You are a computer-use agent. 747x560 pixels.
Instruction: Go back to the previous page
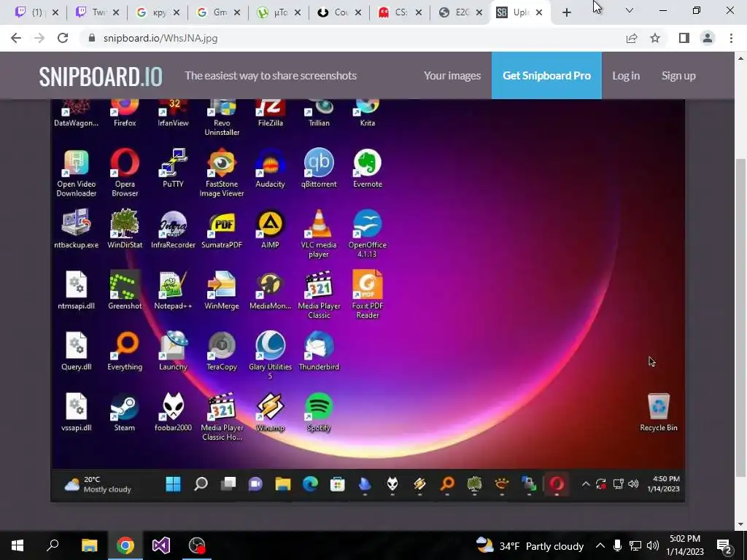click(16, 38)
